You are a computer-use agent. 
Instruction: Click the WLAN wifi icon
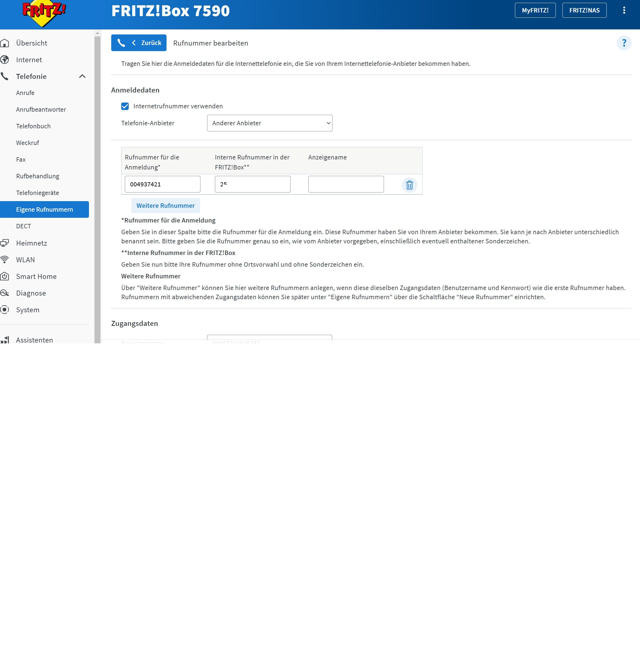pyautogui.click(x=5, y=259)
